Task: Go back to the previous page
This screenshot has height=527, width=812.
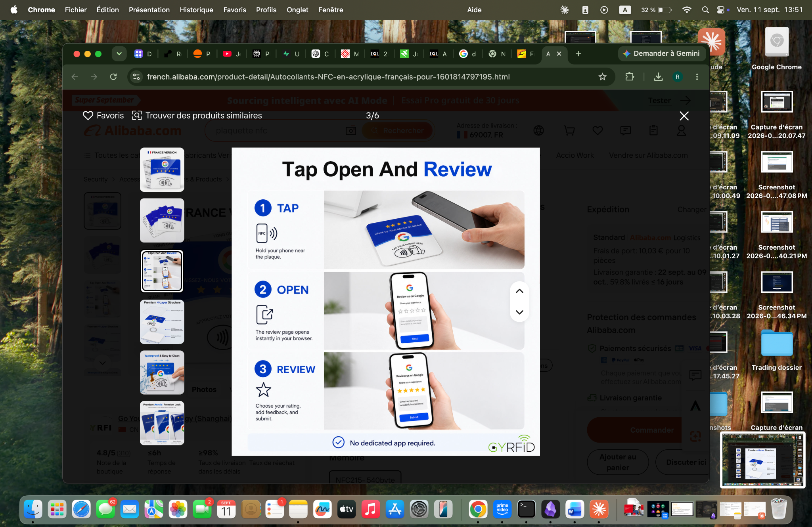Action: pos(75,77)
